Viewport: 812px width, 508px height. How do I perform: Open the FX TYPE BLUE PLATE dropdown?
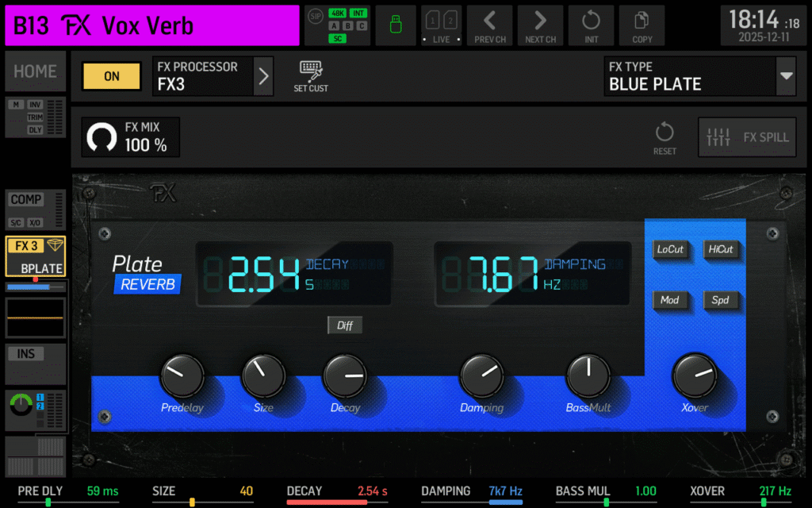699,77
